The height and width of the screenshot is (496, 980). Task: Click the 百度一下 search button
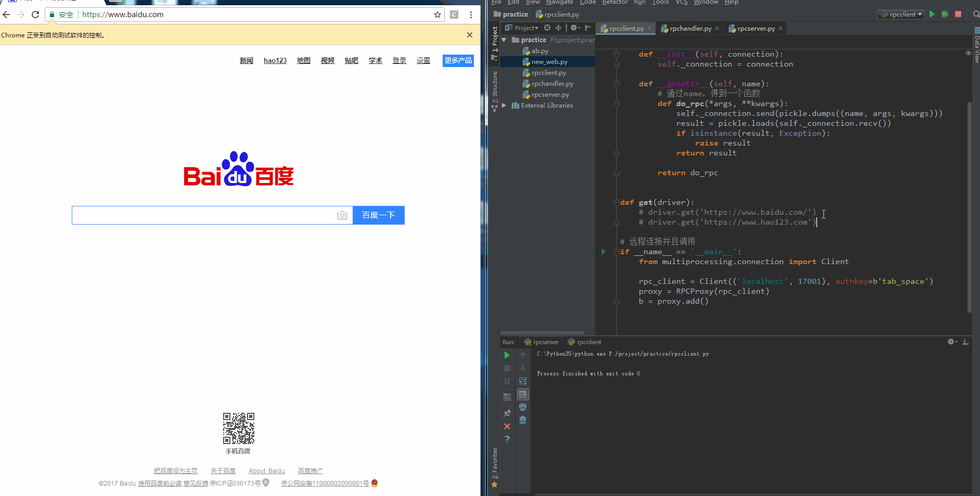coord(379,215)
